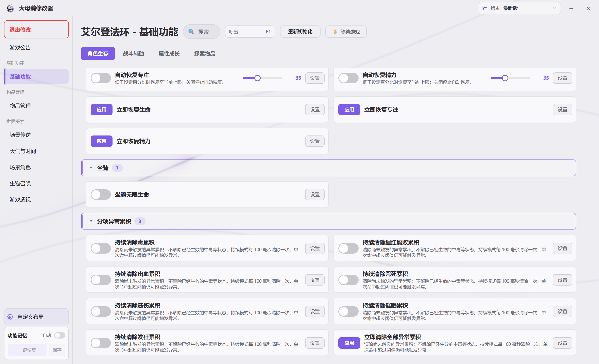This screenshot has height=364, width=599.
Task: Toggle 自动恢复精力 switch
Action: pos(348,78)
